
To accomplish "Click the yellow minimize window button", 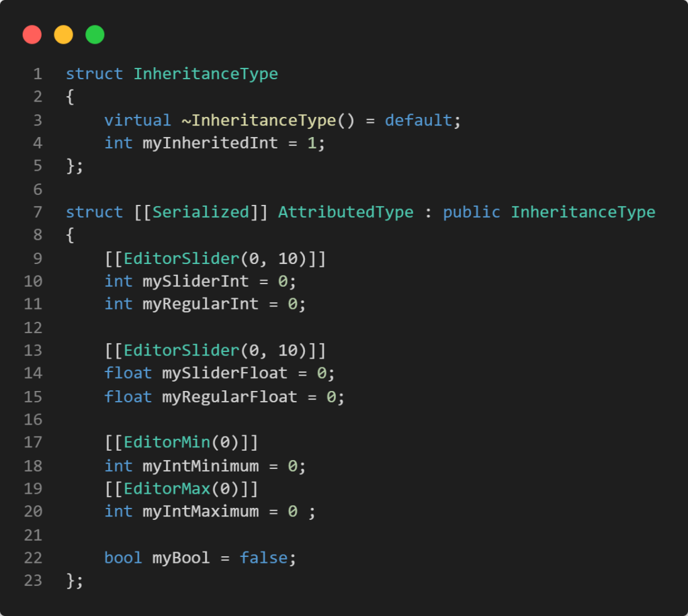I will tap(64, 35).
